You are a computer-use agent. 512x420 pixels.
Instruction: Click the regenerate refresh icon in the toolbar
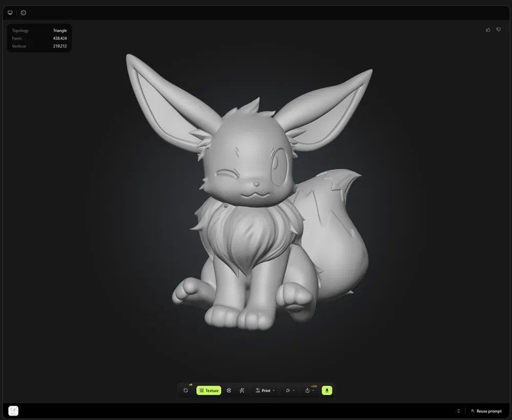point(185,390)
